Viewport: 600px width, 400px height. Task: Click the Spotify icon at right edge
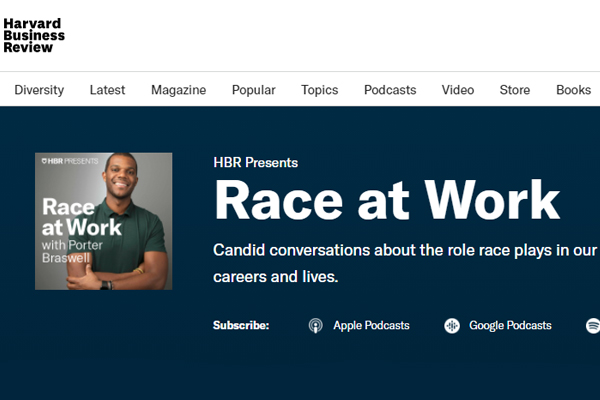tap(592, 325)
